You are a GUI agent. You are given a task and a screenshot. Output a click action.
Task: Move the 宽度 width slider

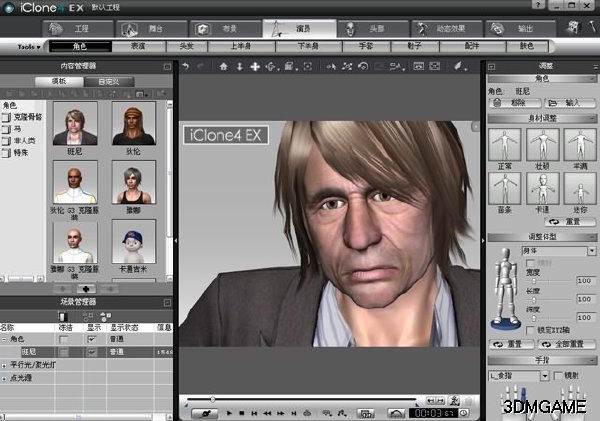point(534,281)
